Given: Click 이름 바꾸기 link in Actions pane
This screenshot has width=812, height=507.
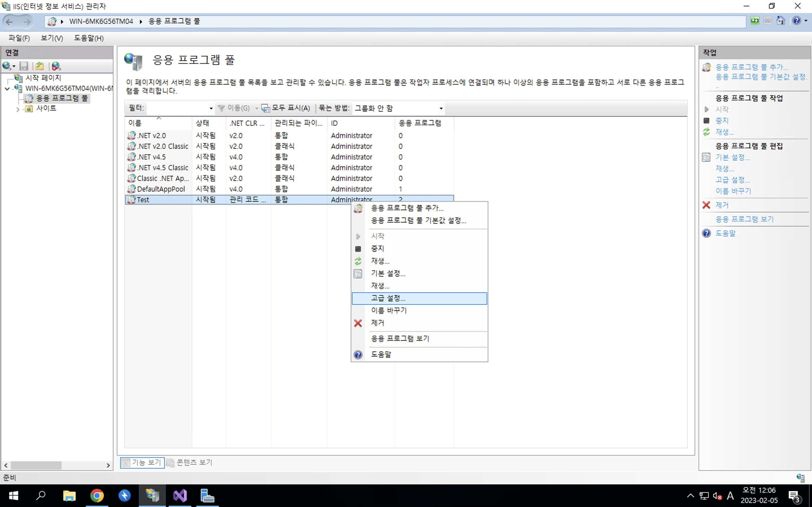Looking at the screenshot, I should 733,191.
